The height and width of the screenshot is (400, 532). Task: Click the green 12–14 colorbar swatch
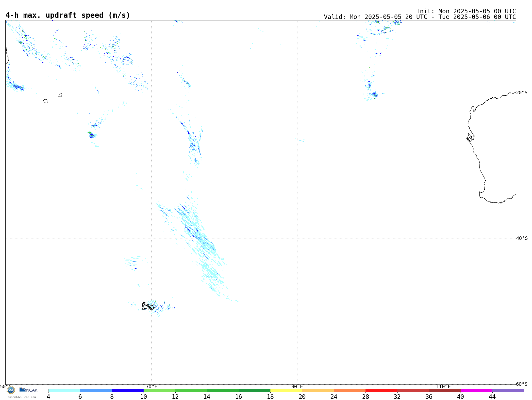click(191, 390)
